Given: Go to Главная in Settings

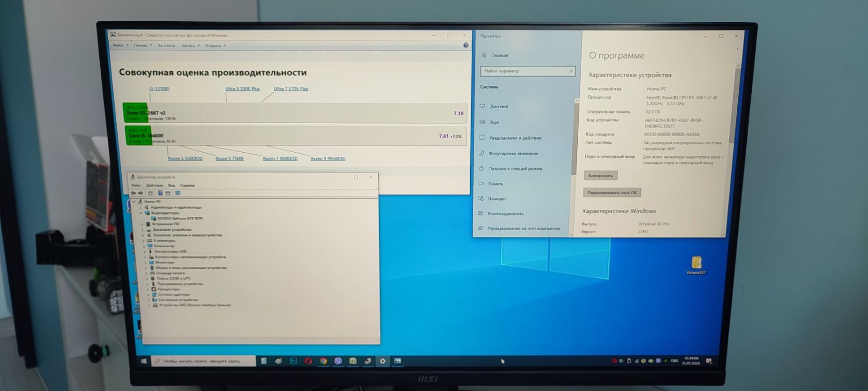Looking at the screenshot, I should (495, 55).
